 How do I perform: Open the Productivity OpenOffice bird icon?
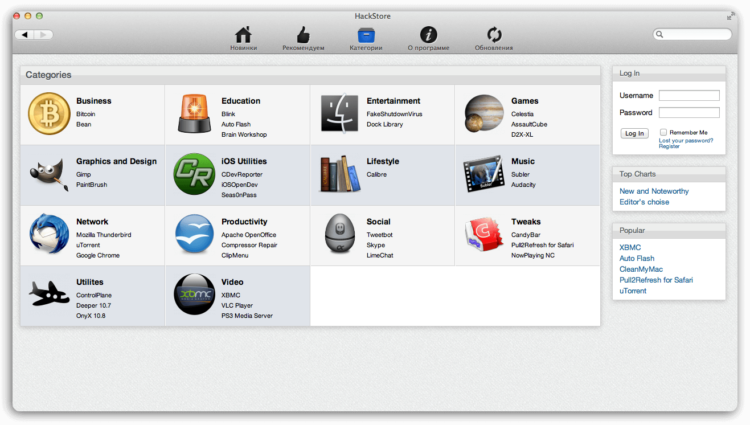[194, 234]
